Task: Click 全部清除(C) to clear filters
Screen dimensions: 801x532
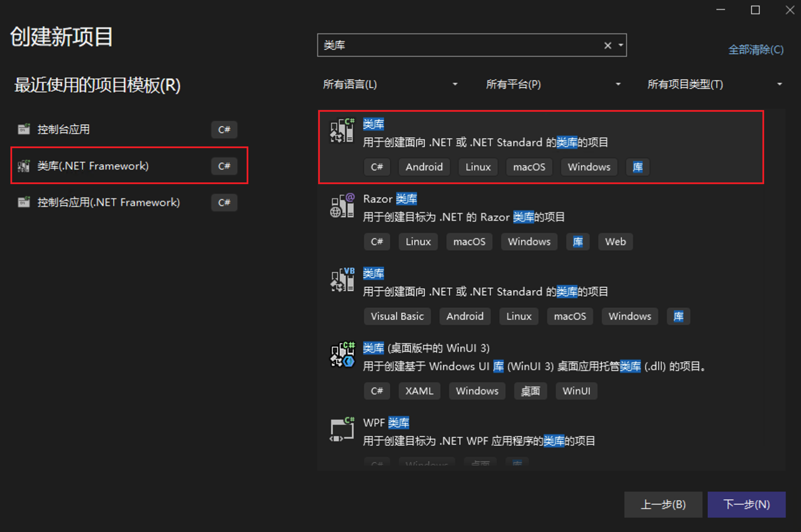Action: tap(756, 49)
